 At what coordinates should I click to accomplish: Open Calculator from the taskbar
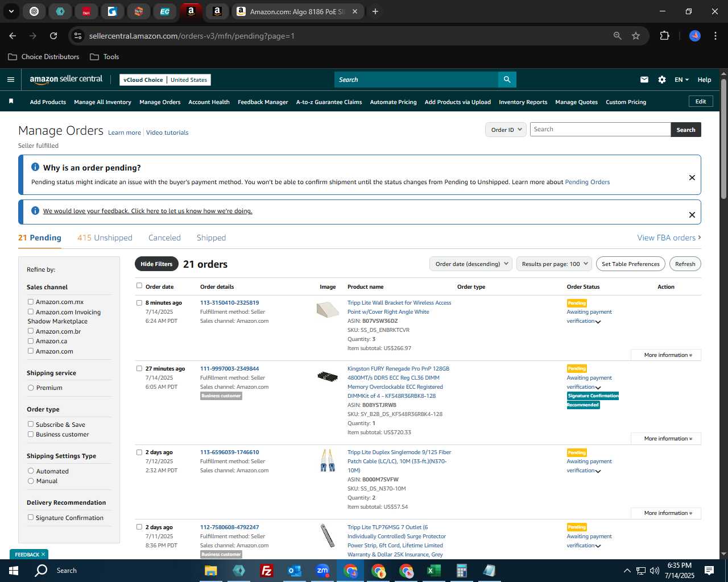(x=462, y=571)
